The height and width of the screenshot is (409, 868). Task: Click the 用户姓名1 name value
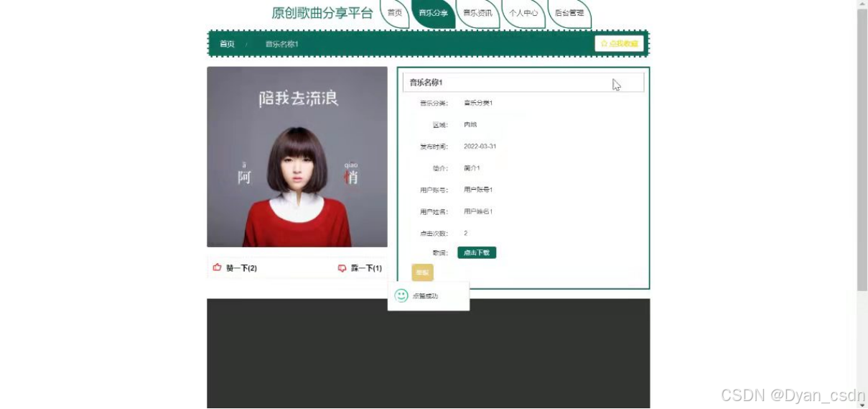(478, 211)
